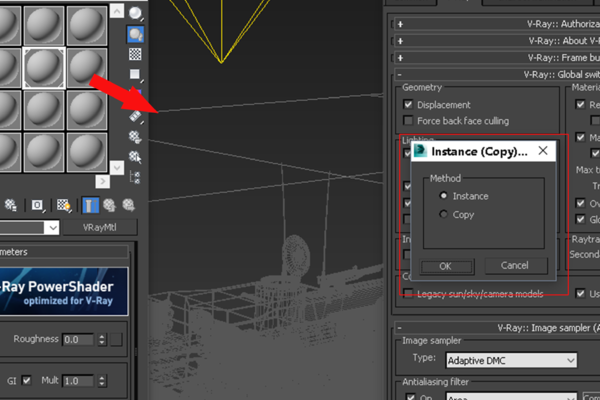Select the Copy radio button
The image size is (600, 400).
[x=443, y=214]
